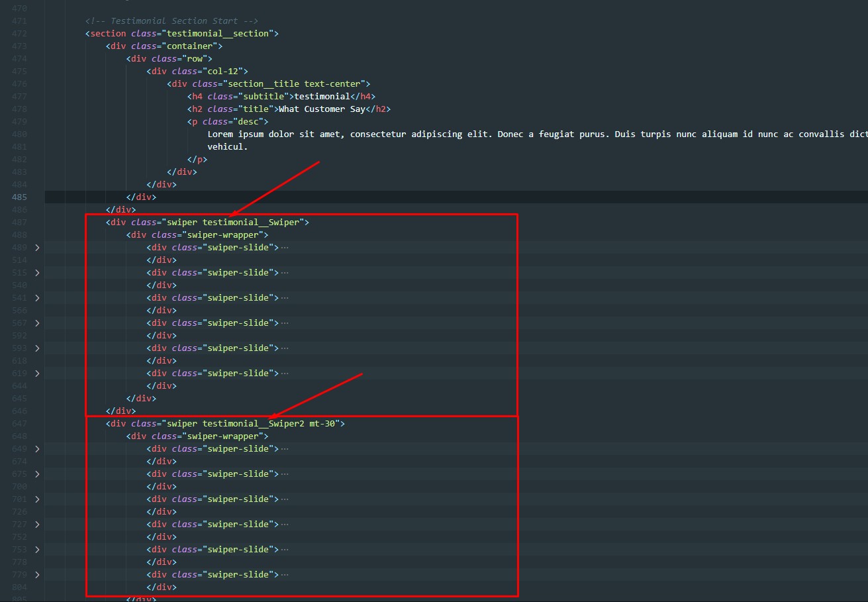This screenshot has width=868, height=602.
Task: Click the fold ellipsis on line 541
Action: pyautogui.click(x=285, y=298)
